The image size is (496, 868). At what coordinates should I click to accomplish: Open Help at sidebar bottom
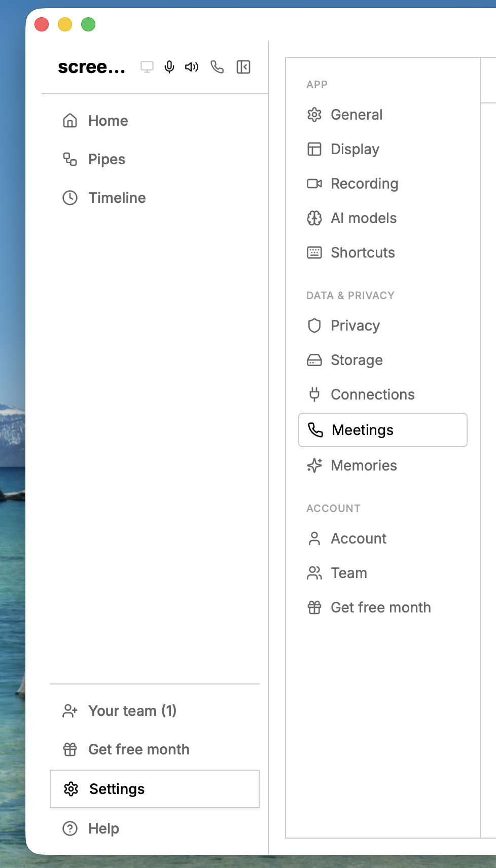click(x=103, y=828)
